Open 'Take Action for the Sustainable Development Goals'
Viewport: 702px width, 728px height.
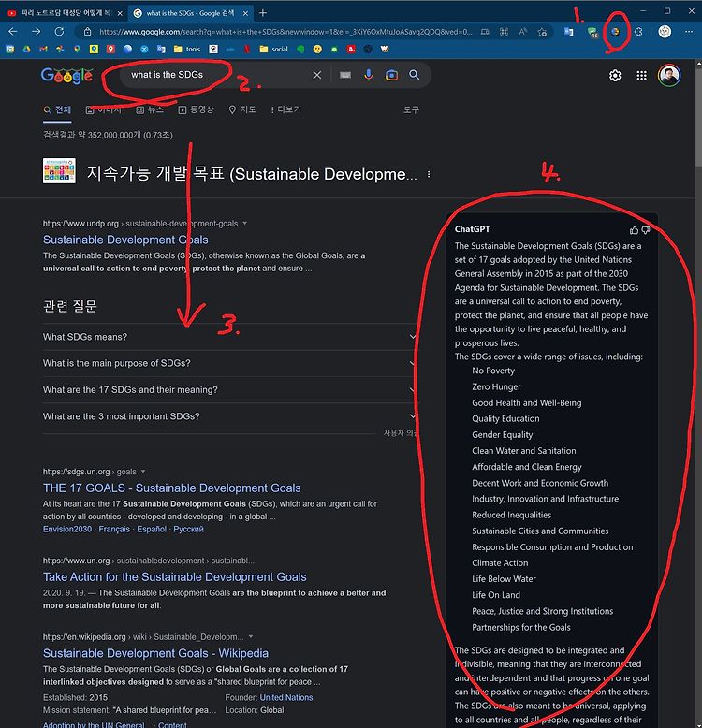pyautogui.click(x=175, y=576)
